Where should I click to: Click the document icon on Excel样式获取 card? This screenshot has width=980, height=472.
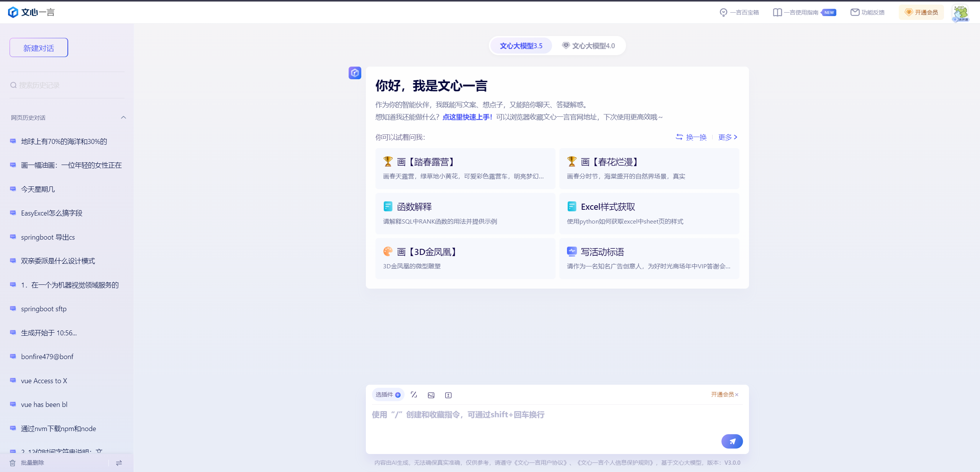[x=572, y=206]
